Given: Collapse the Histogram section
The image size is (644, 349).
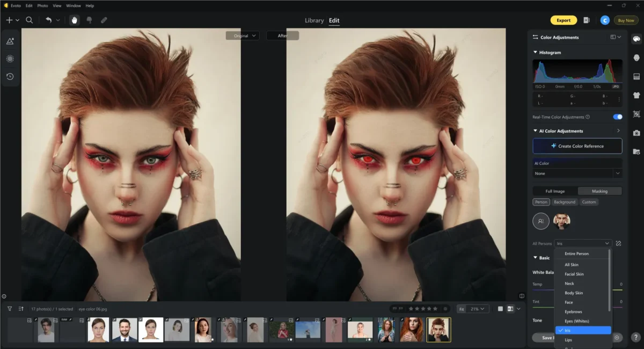Looking at the screenshot, I should click(x=535, y=53).
